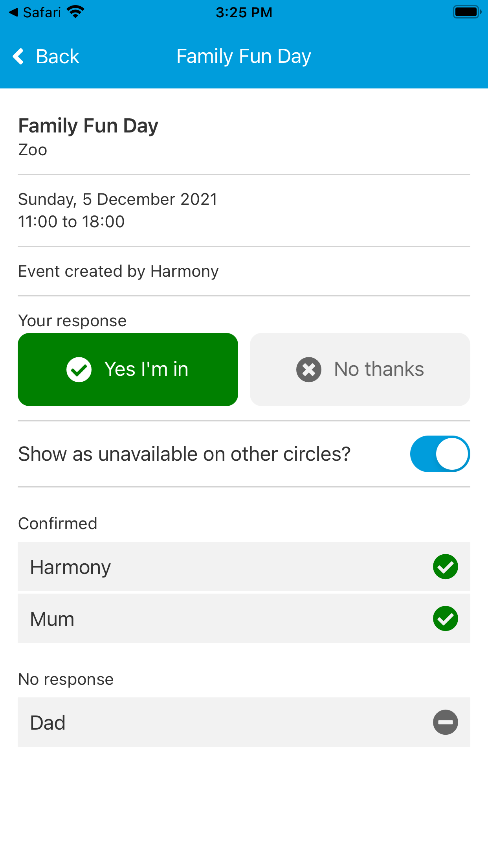Choose the No thanks response
Image resolution: width=488 pixels, height=868 pixels.
pyautogui.click(x=360, y=370)
